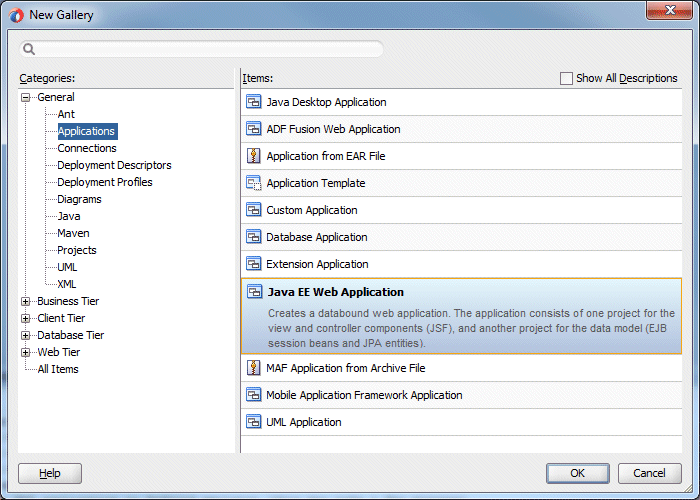Screen dimensions: 700x500
Task: Select Custom Application text
Action: (x=312, y=210)
